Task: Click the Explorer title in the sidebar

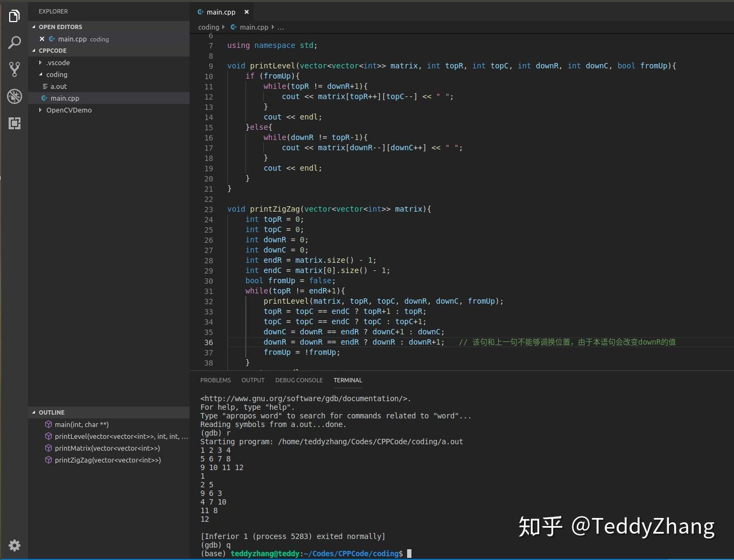Action: [53, 11]
